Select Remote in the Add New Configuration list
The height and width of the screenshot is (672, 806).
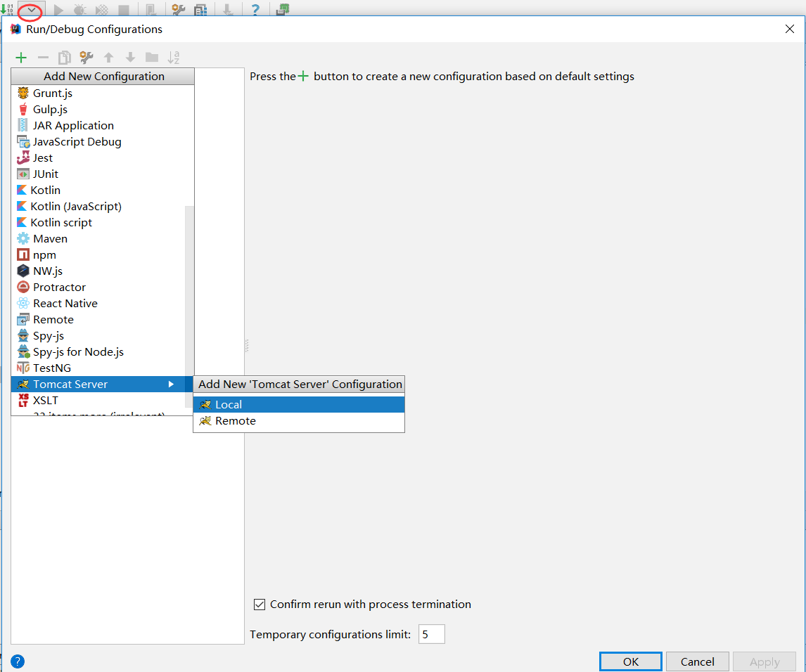pyautogui.click(x=98, y=320)
